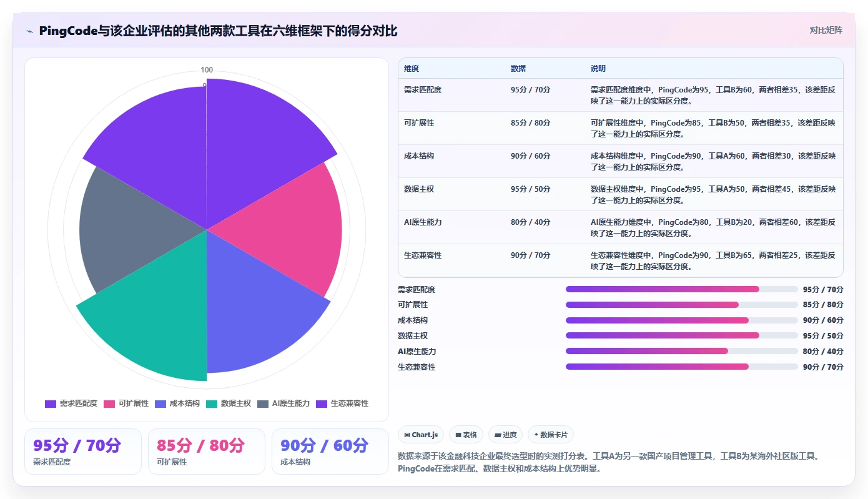
Task: Click the 成本结构 progress bar
Action: point(682,320)
